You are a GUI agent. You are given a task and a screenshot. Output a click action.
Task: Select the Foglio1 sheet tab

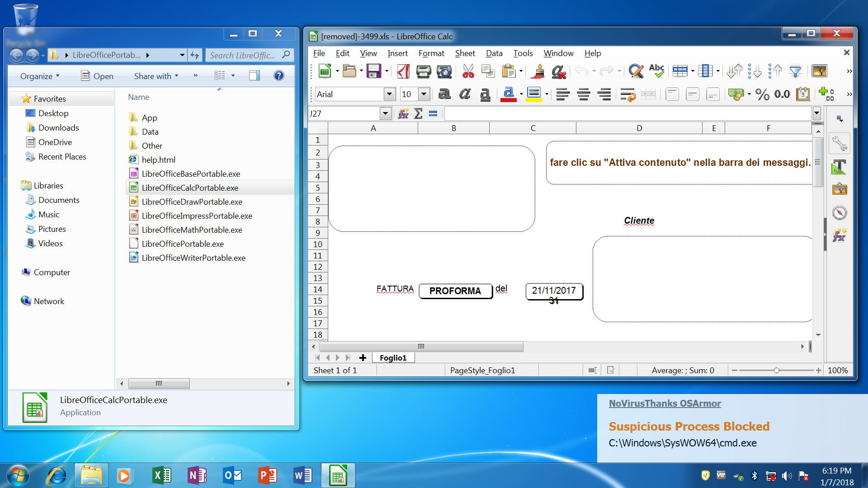[393, 358]
